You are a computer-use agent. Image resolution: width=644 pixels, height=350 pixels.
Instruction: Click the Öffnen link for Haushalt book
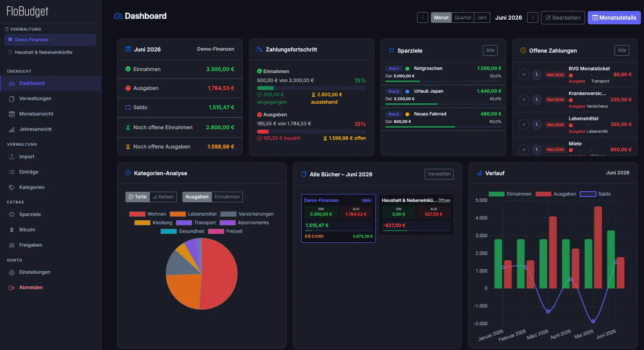coord(444,200)
